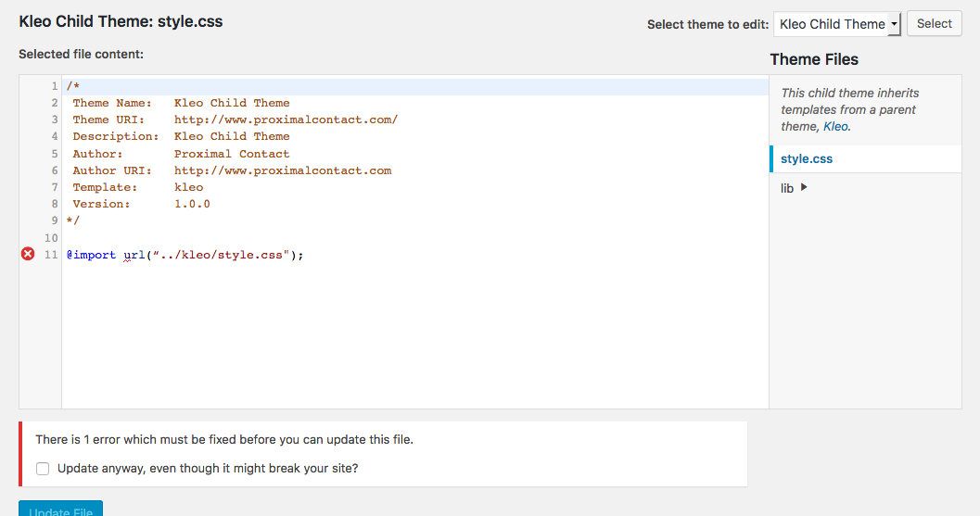The image size is (980, 516).
Task: Click the Update File button
Action: pyautogui.click(x=60, y=509)
